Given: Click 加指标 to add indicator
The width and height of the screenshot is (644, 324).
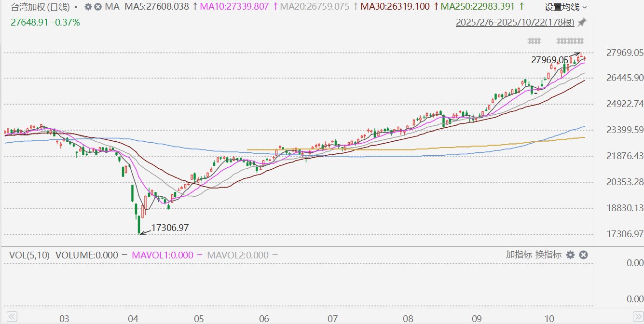Looking at the screenshot, I should coord(519,255).
